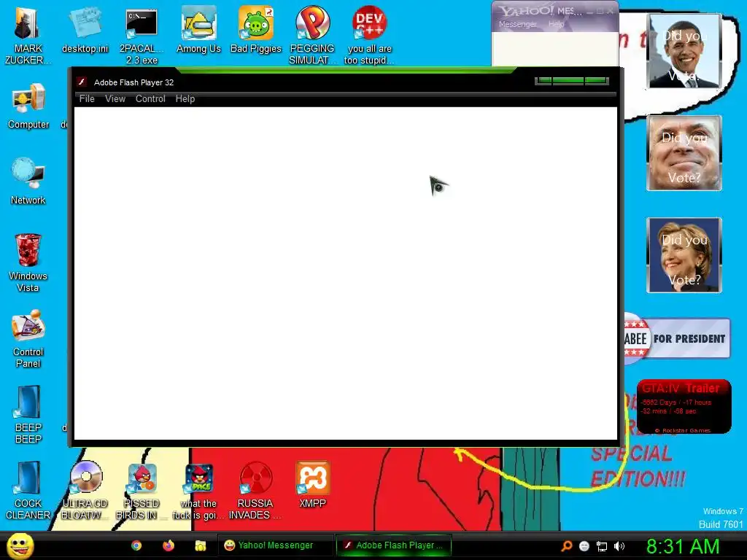747x560 pixels.
Task: Click inside the white Flash Player canvas
Action: point(346,273)
